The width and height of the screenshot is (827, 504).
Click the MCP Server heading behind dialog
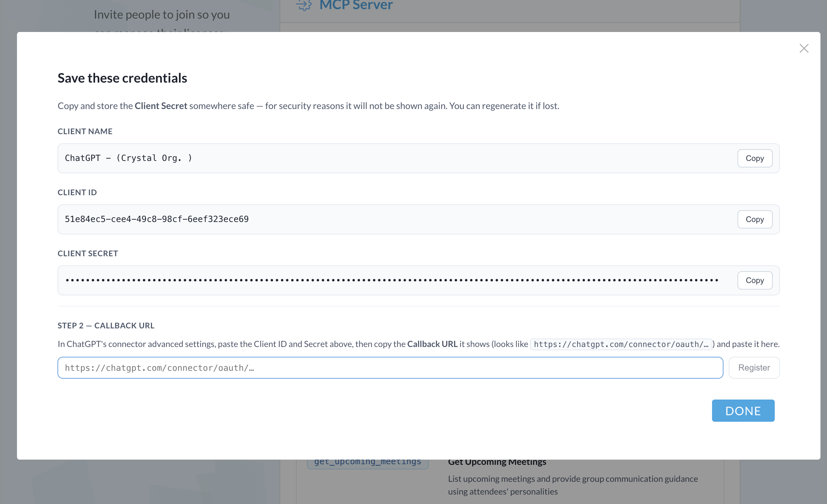pos(356,5)
